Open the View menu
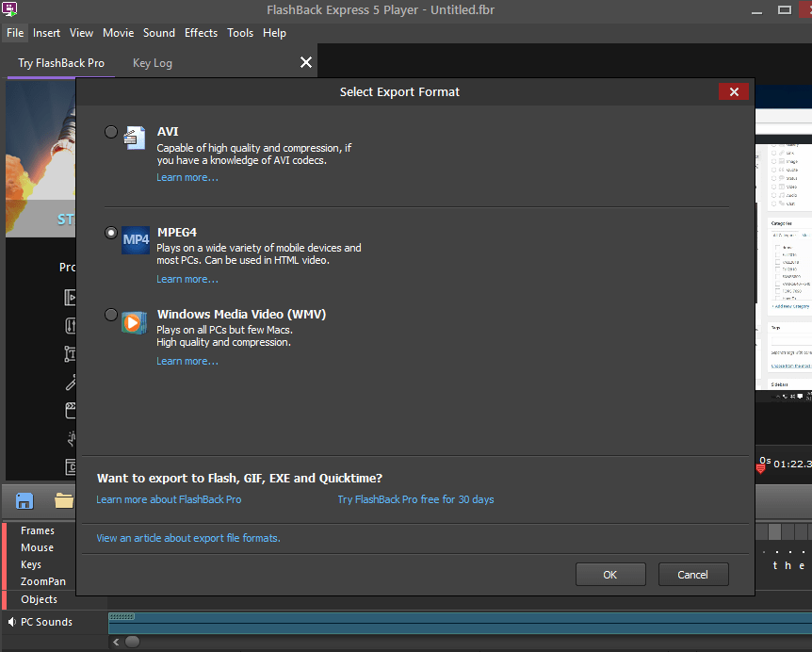812x652 pixels. coord(81,33)
